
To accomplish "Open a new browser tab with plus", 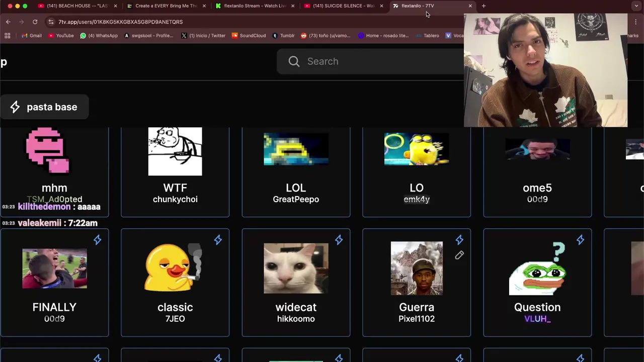I will pyautogui.click(x=484, y=6).
